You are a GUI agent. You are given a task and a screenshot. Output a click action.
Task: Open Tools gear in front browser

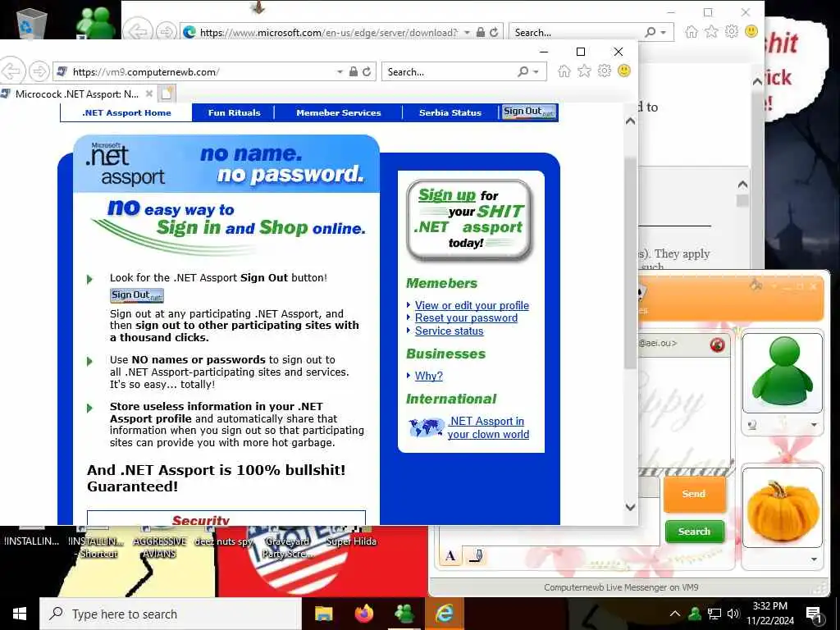tap(605, 71)
